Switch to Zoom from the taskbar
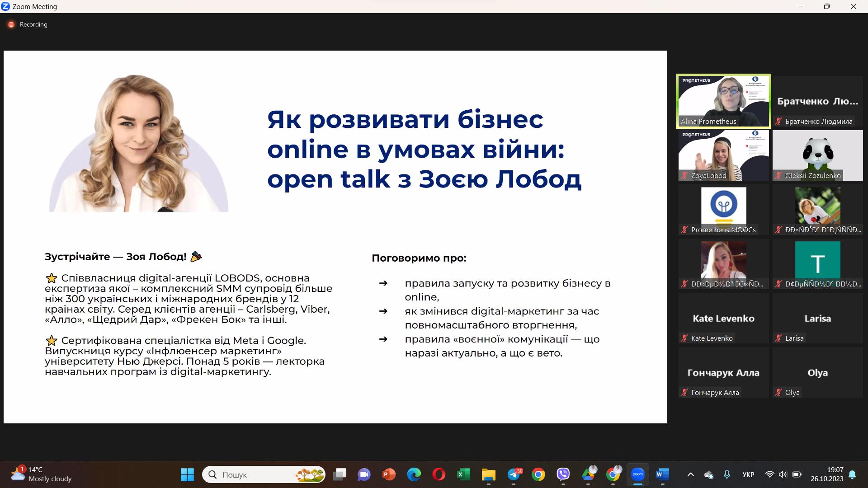This screenshot has height=488, width=868. [x=638, y=474]
